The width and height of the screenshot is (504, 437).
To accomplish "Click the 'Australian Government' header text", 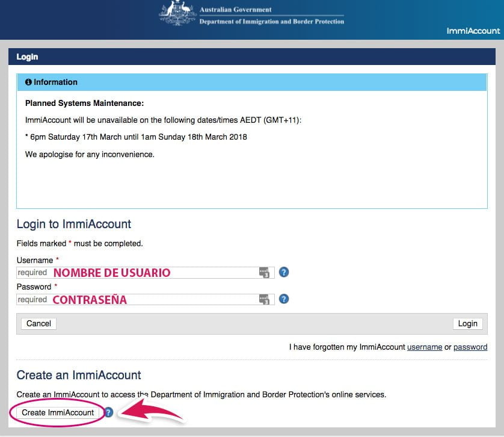I will pyautogui.click(x=236, y=10).
